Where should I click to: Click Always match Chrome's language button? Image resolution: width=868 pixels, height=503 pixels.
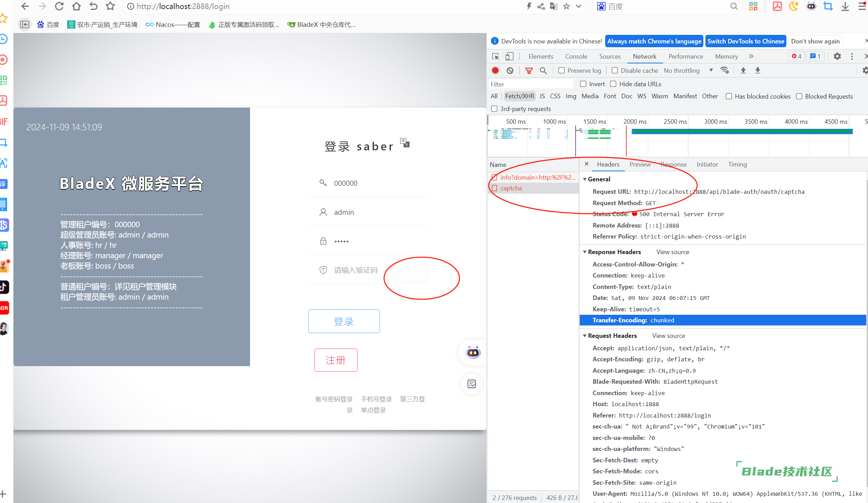pos(654,41)
